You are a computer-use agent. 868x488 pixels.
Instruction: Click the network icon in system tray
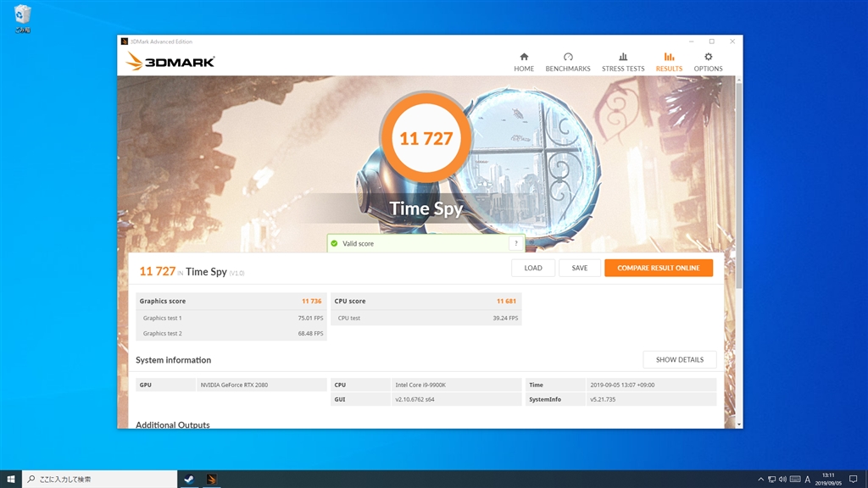coord(771,480)
